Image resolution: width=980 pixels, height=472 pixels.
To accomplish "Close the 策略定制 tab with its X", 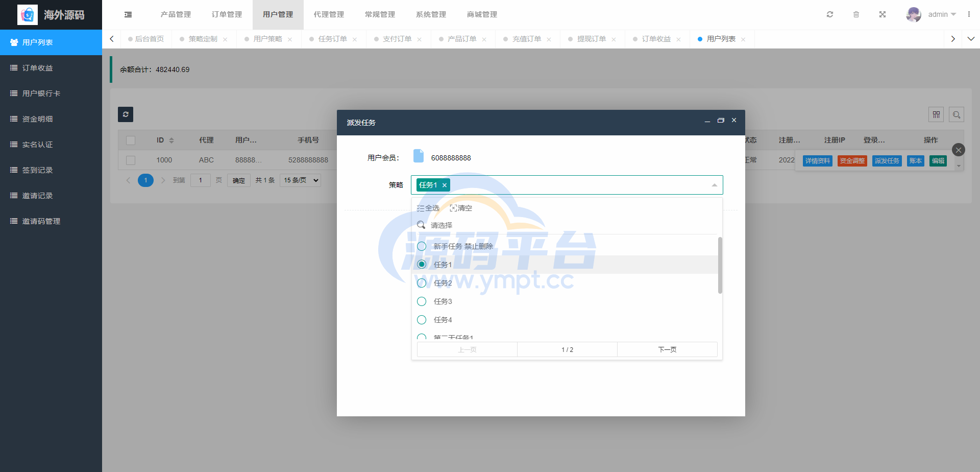I will (225, 39).
